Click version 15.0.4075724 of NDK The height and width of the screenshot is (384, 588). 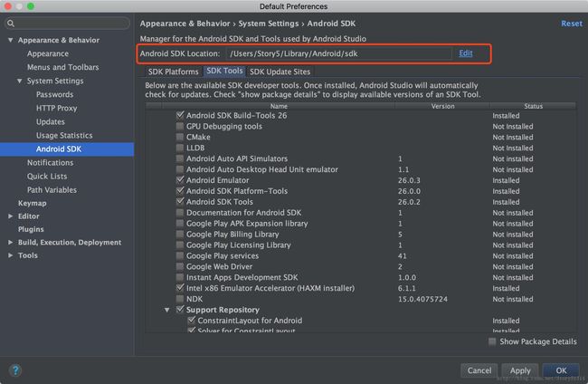[x=422, y=299]
